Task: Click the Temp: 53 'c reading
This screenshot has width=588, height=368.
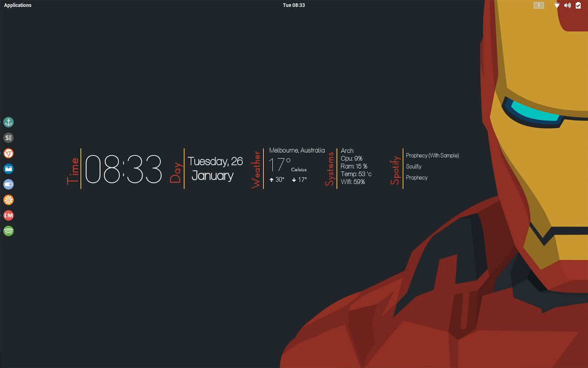Action: point(356,174)
